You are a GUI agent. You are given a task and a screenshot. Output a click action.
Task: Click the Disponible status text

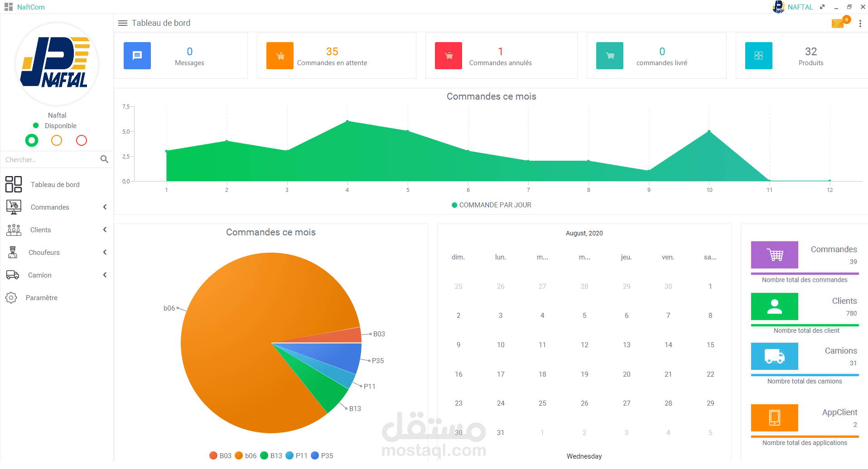pyautogui.click(x=61, y=126)
